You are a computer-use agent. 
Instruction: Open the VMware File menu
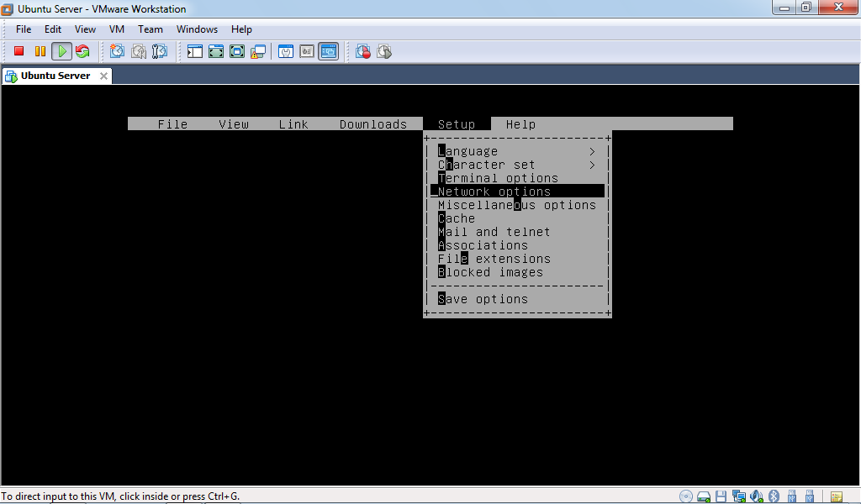tap(24, 29)
